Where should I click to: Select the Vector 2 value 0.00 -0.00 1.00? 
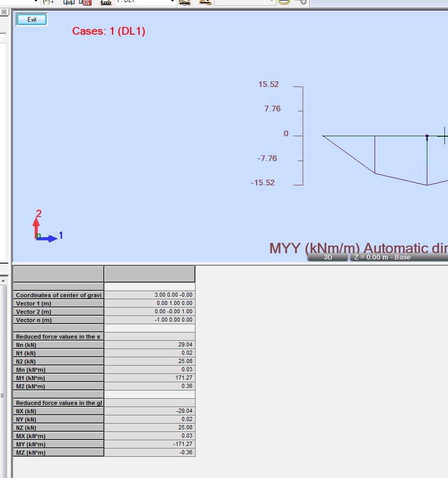point(150,311)
